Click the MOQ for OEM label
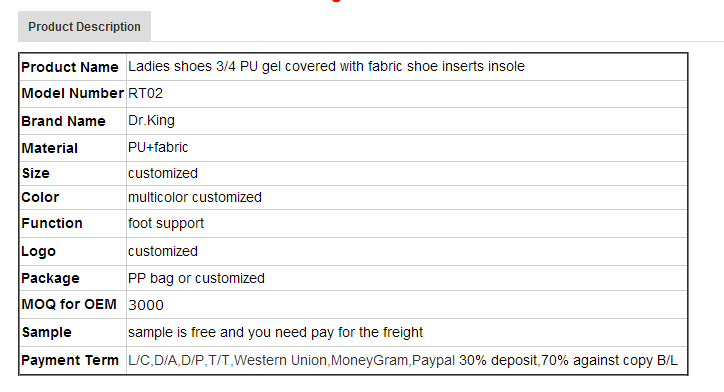 [69, 304]
